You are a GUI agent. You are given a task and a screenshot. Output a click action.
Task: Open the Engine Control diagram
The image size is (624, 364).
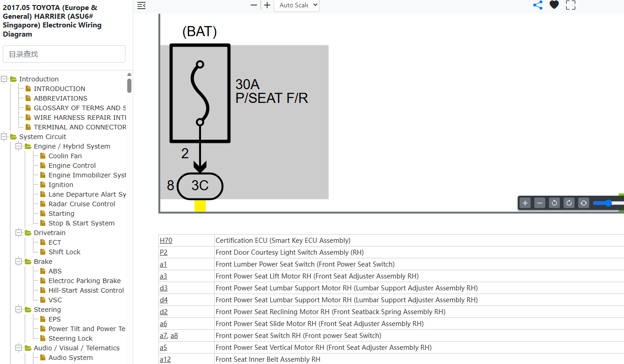(72, 166)
